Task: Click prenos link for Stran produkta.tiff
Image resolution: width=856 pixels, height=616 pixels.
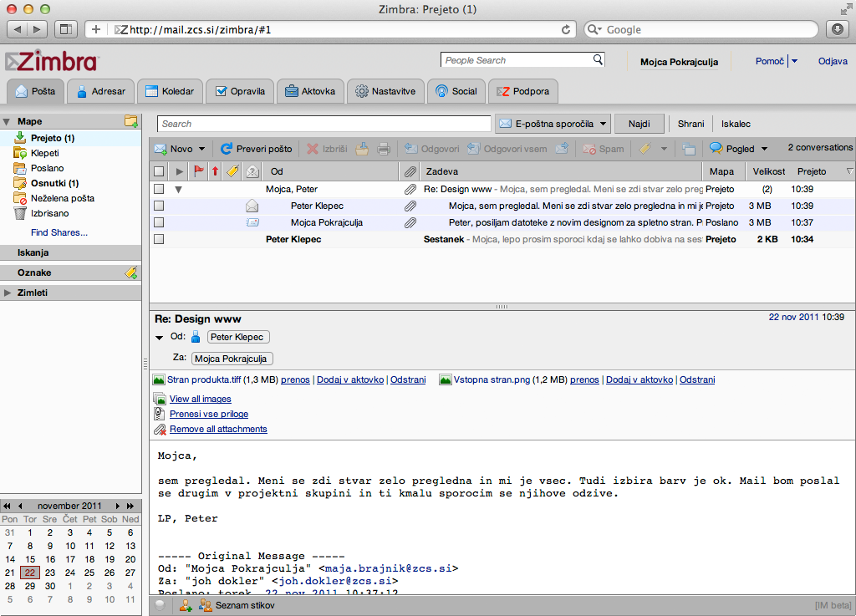Action: (x=295, y=379)
